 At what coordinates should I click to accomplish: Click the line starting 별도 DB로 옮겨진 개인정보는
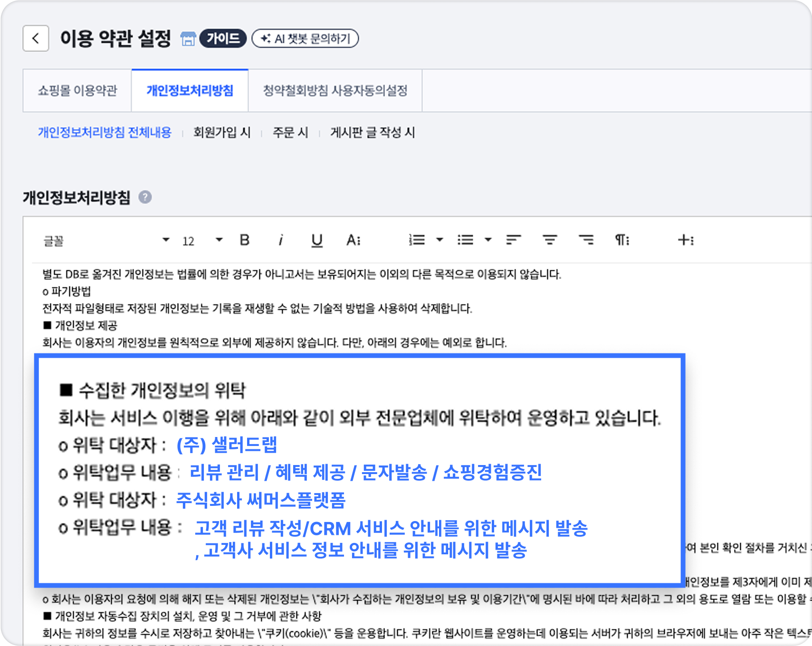tap(302, 274)
